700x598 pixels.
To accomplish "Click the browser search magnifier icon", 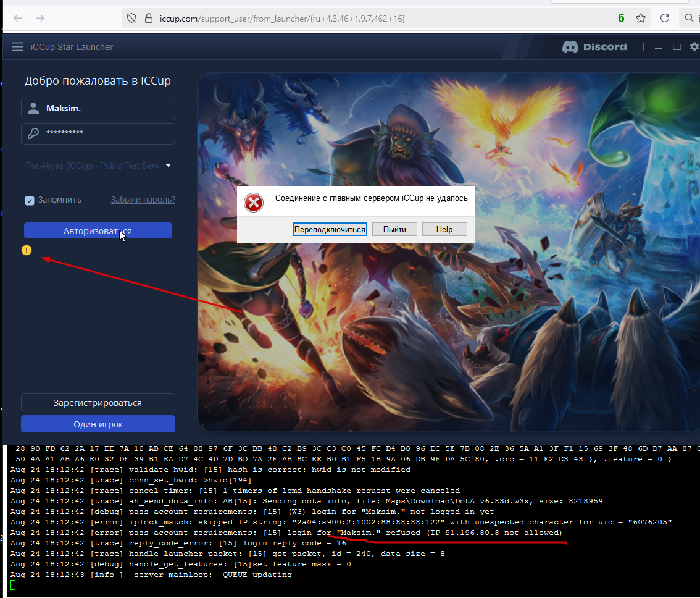I will pyautogui.click(x=690, y=18).
